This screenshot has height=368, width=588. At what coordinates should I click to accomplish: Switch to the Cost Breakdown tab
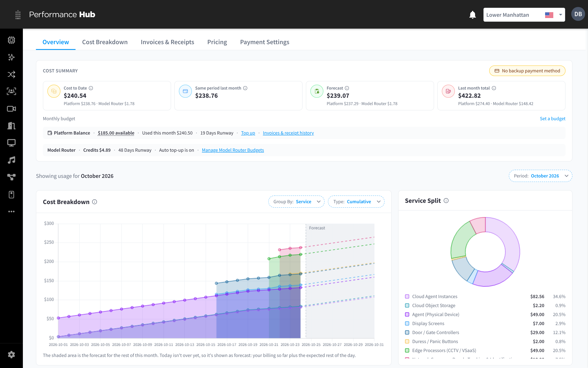(x=105, y=42)
